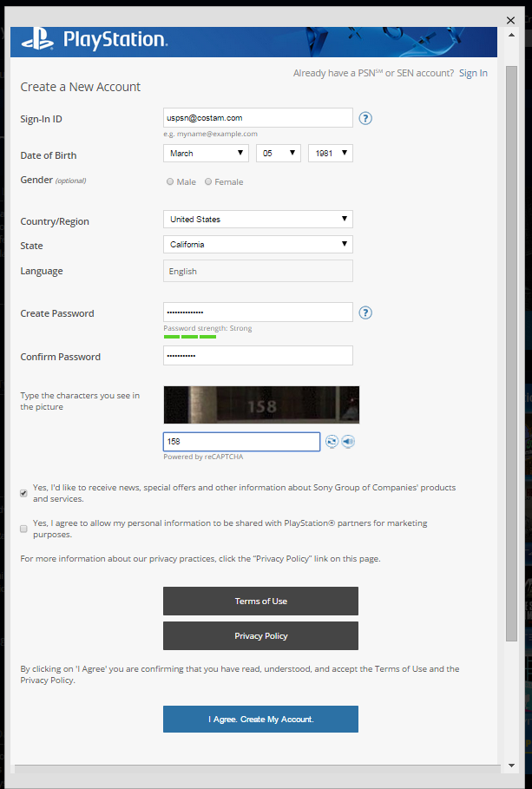
Task: Click the Sign-In ID email field
Action: click(x=258, y=118)
